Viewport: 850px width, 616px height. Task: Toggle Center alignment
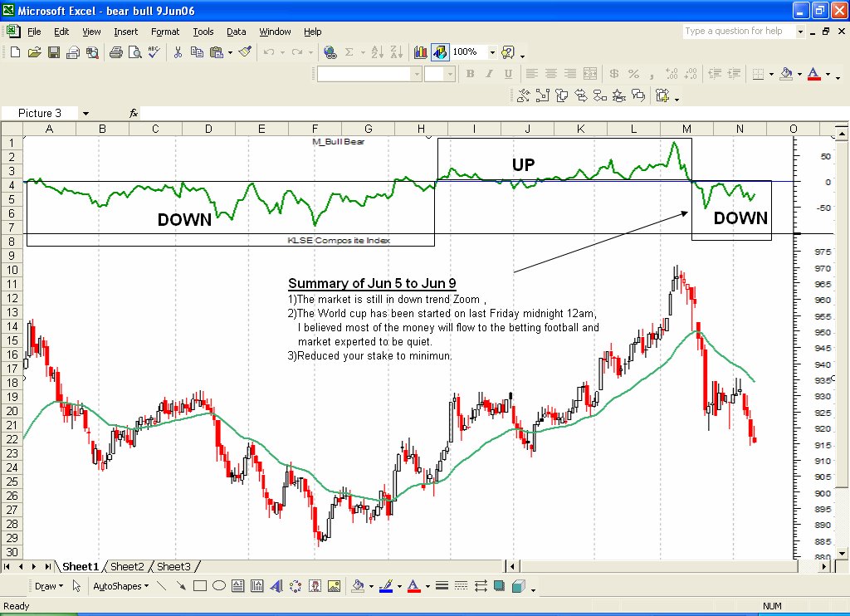551,74
